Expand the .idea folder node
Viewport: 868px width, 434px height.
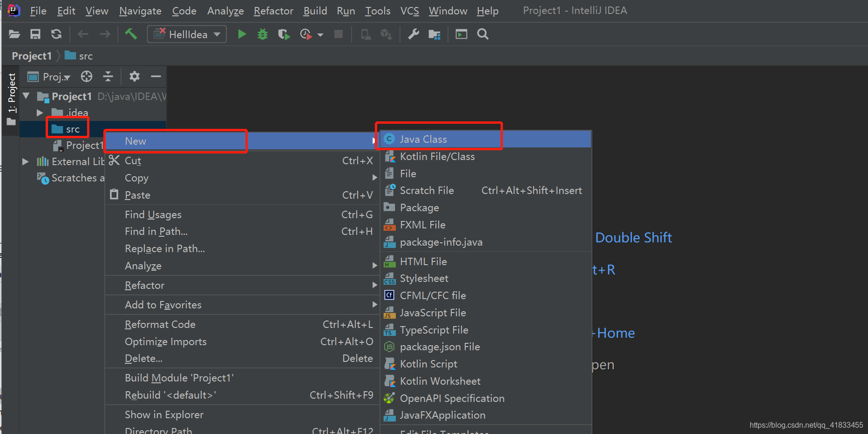click(40, 113)
